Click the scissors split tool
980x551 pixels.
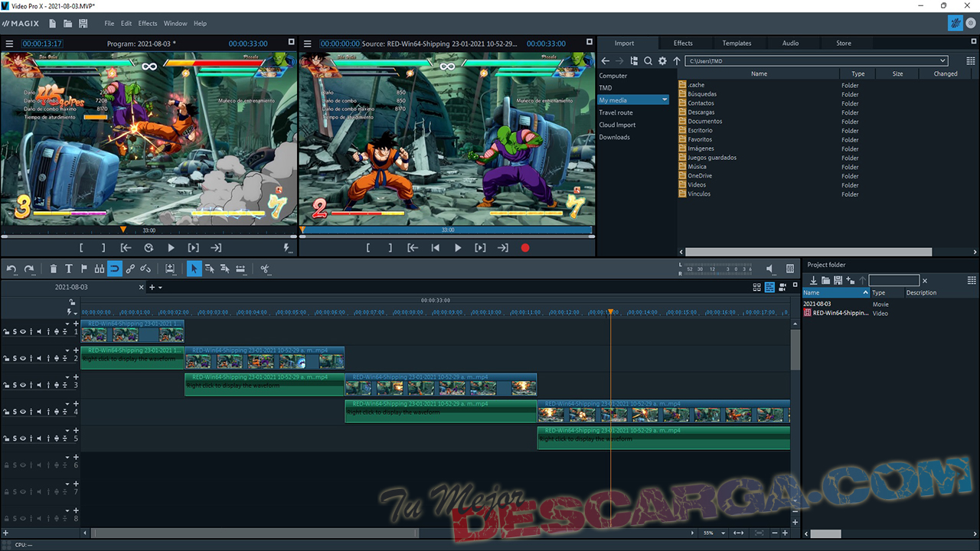tap(265, 269)
